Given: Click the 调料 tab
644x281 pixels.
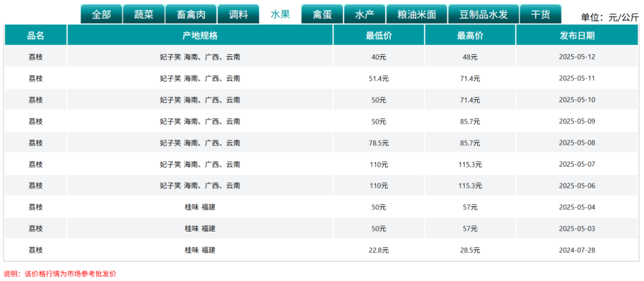Looking at the screenshot, I should tap(238, 14).
